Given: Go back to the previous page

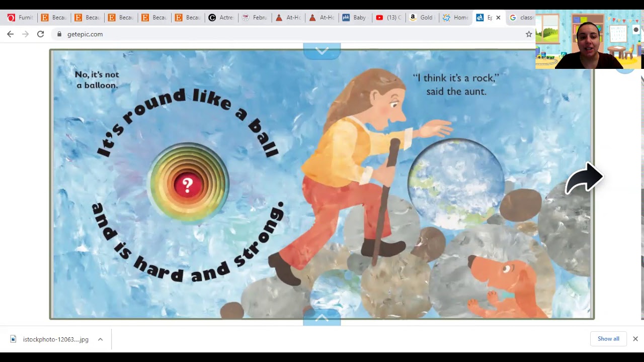Looking at the screenshot, I should (x=11, y=34).
